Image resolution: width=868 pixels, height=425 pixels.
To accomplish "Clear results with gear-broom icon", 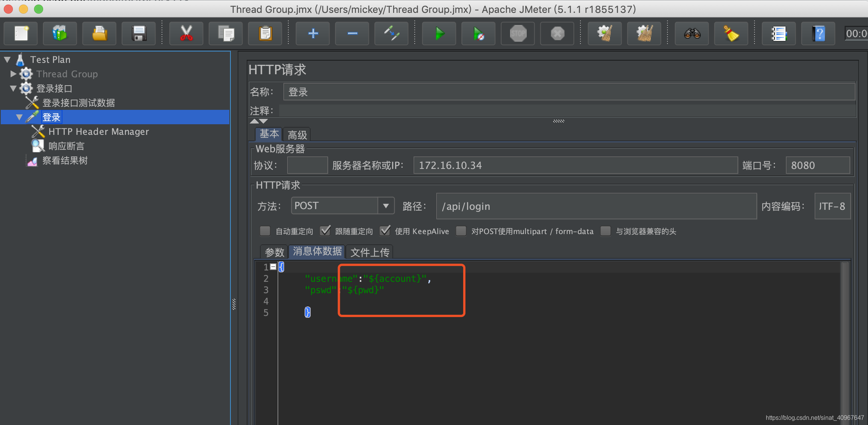I will pyautogui.click(x=605, y=34).
